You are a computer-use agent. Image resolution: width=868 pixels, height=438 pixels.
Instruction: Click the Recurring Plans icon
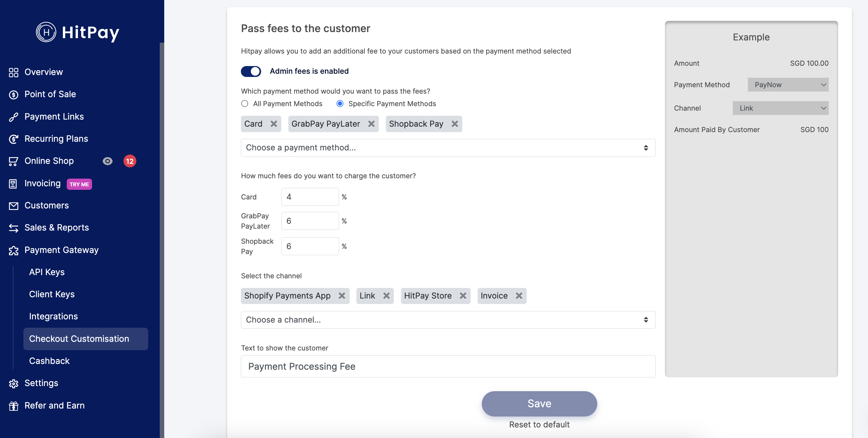click(13, 139)
